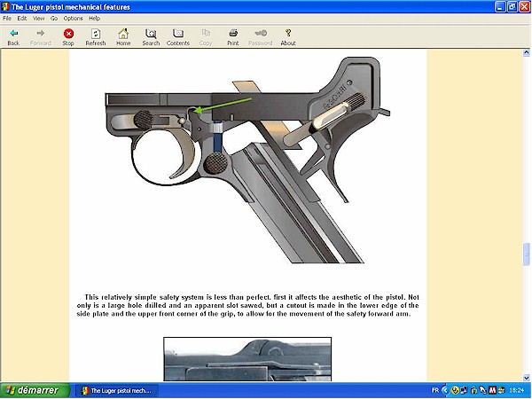
Task: Click the pistol photograph below the text
Action: pyautogui.click(x=247, y=359)
